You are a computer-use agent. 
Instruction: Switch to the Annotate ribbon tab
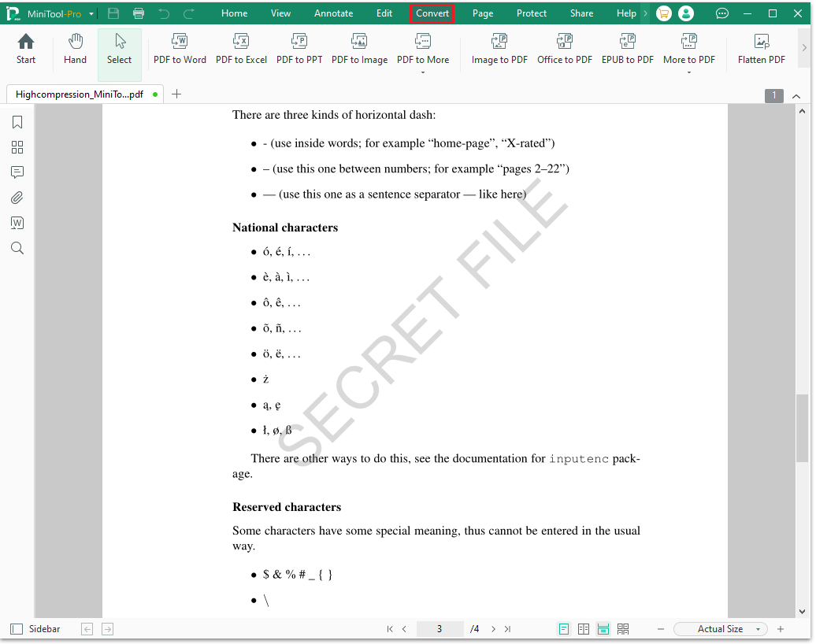point(333,13)
